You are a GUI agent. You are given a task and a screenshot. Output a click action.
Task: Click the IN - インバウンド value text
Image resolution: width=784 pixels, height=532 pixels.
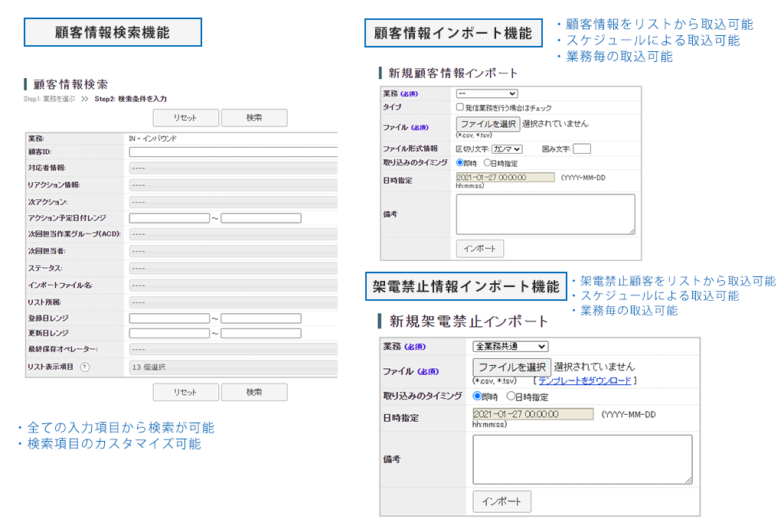coord(152,139)
